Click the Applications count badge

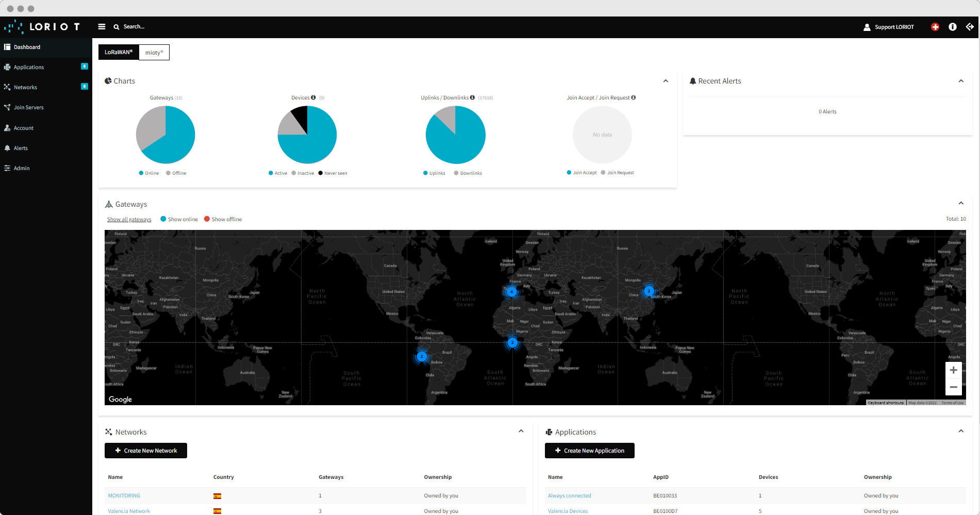click(85, 66)
